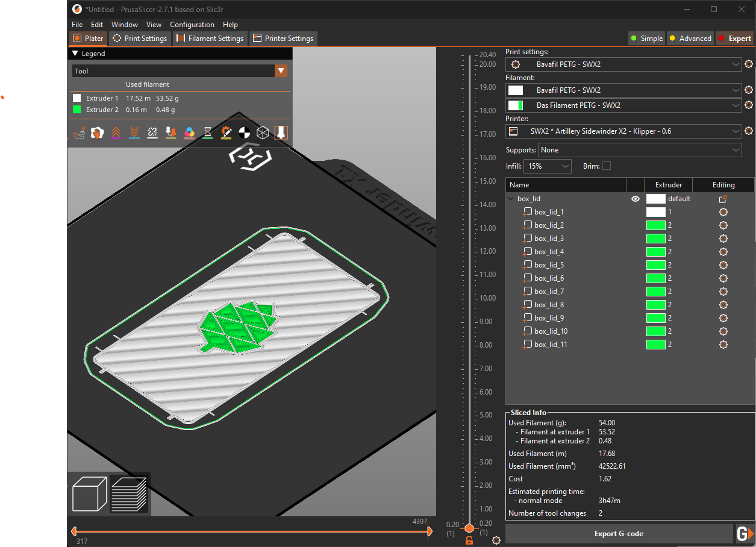Click the send G-code icon button
The image size is (756, 547).
tap(745, 534)
